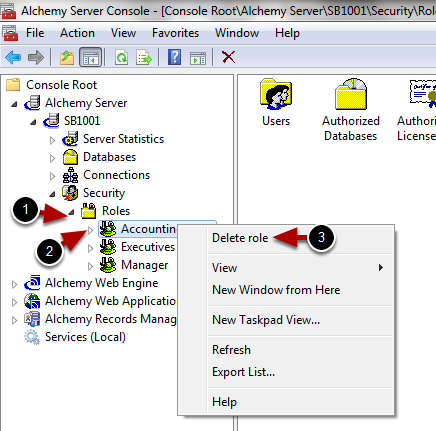This screenshot has width=436, height=431.
Task: Collapse the Roles node
Action: pyautogui.click(x=71, y=212)
